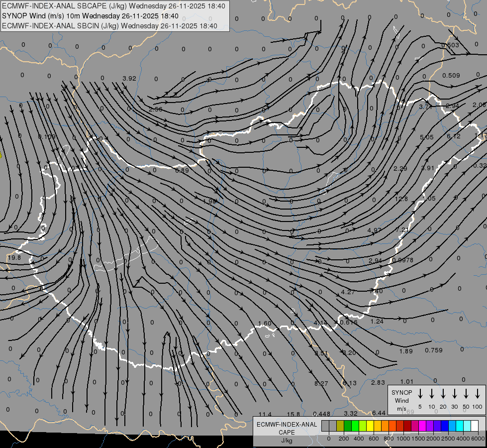The height and width of the screenshot is (448, 487).
Task: Select the SBCAPE title line
Action: (x=114, y=6)
